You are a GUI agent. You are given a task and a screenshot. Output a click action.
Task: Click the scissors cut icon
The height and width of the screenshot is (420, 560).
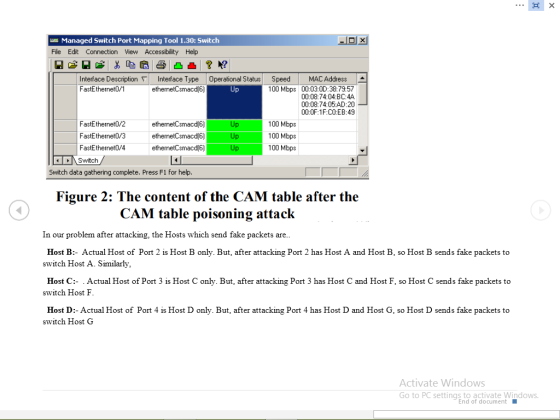pos(117,65)
